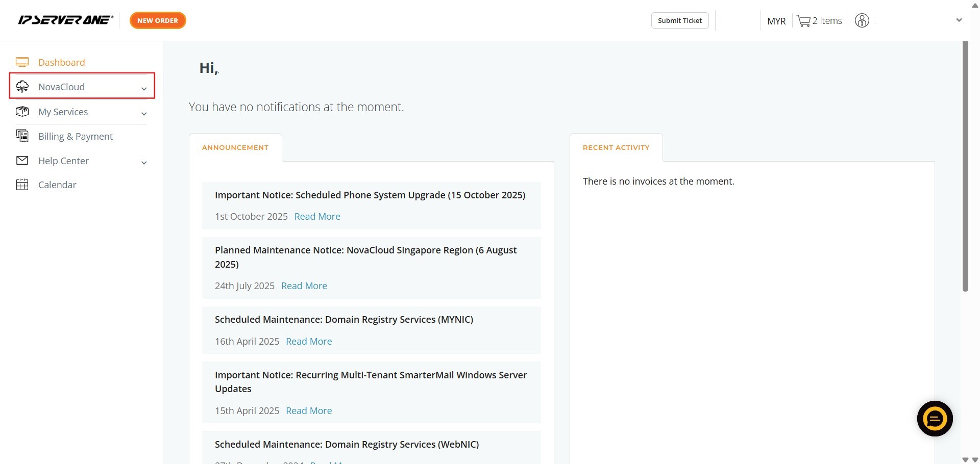
Task: Expand the Help Center submenu arrow
Action: click(x=144, y=163)
